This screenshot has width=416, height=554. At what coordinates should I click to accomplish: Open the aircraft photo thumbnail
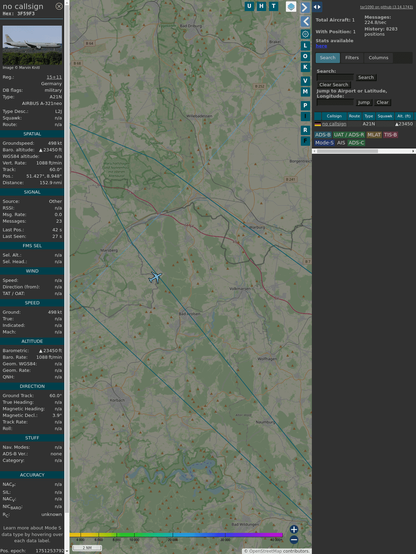[x=32, y=45]
